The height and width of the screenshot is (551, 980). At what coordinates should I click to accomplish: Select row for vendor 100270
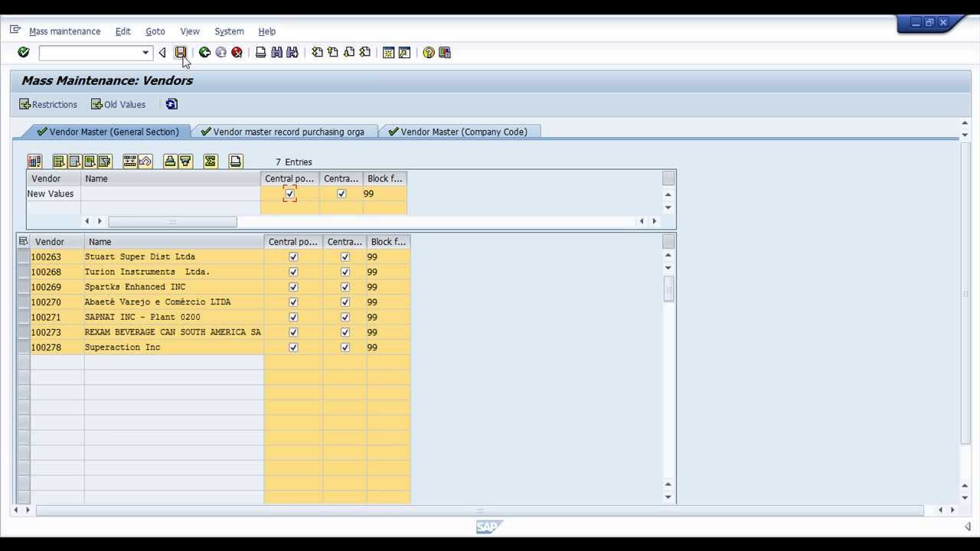tap(24, 302)
